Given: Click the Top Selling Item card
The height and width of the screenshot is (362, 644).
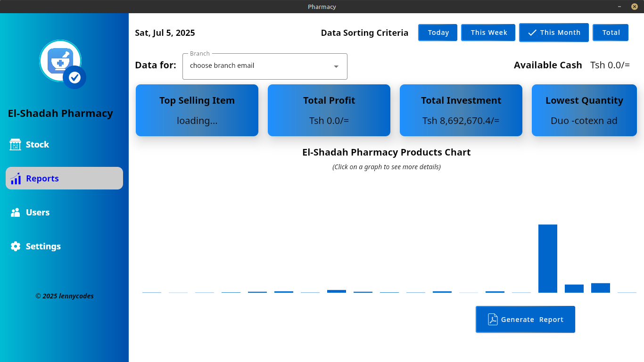Looking at the screenshot, I should [x=197, y=110].
